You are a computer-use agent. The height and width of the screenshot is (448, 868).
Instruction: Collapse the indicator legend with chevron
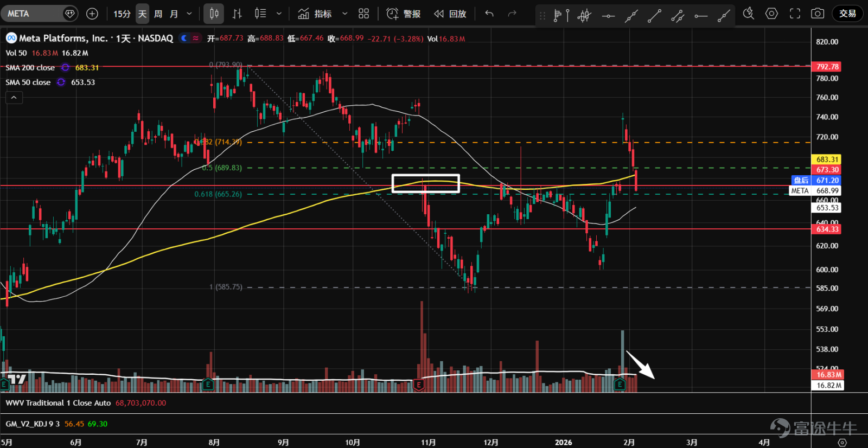pos(14,98)
